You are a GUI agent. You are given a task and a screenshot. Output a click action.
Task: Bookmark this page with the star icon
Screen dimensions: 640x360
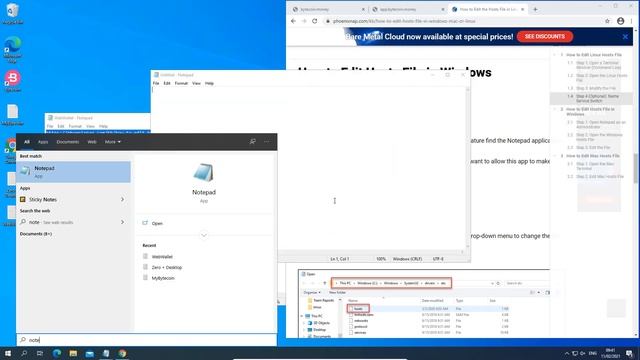(x=607, y=21)
